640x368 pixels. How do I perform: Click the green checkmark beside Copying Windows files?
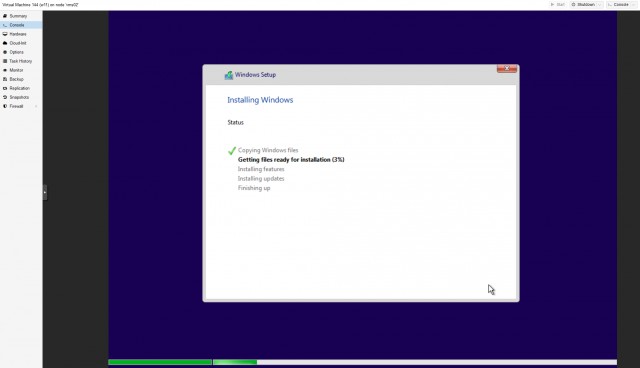click(231, 151)
